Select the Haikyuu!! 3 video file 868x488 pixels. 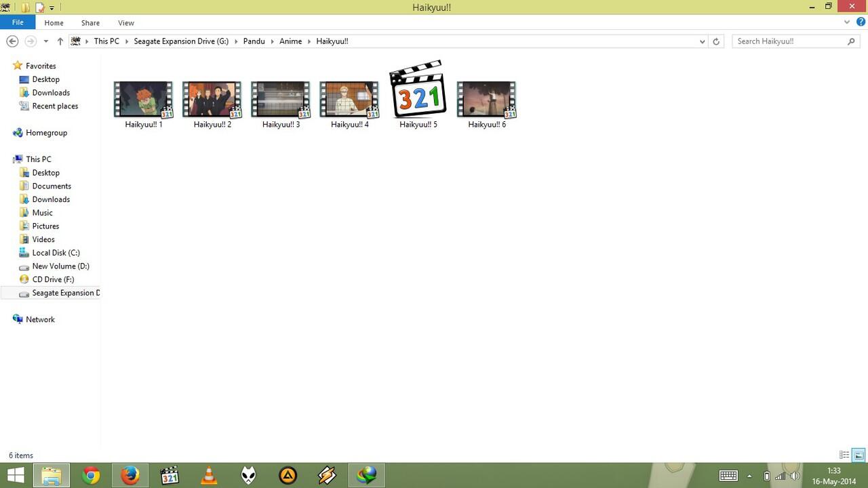[x=281, y=104]
